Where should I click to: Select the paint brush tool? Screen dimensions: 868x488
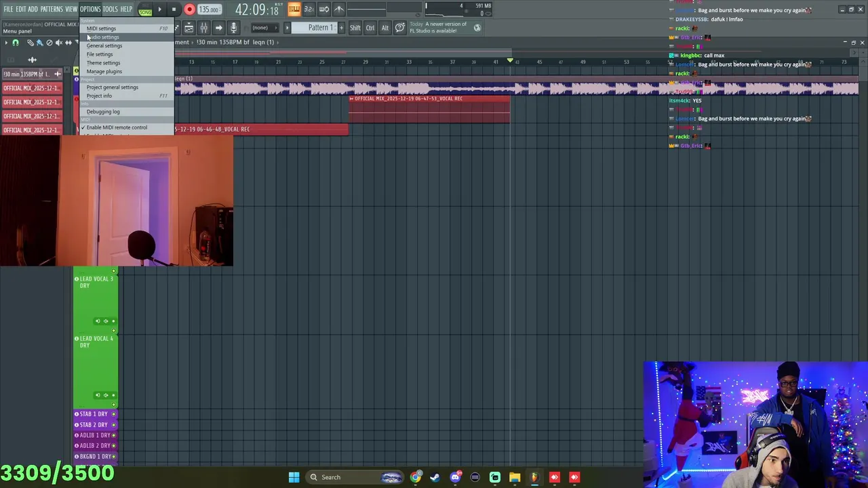[39, 43]
